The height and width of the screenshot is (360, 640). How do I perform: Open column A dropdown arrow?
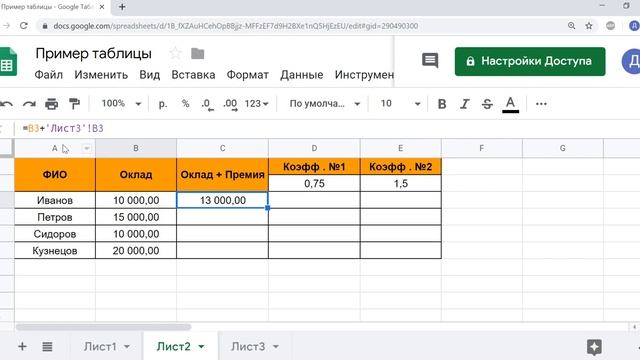point(87,148)
